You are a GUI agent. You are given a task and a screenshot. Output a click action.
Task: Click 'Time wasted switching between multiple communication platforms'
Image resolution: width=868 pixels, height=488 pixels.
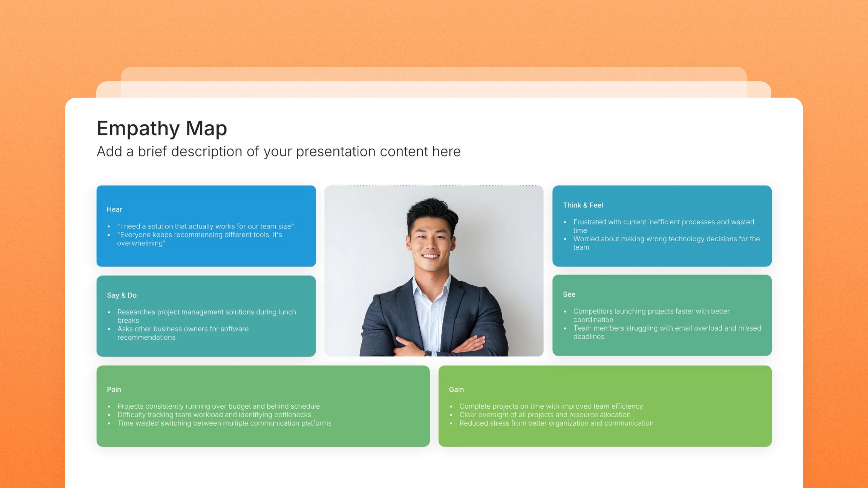[224, 423]
